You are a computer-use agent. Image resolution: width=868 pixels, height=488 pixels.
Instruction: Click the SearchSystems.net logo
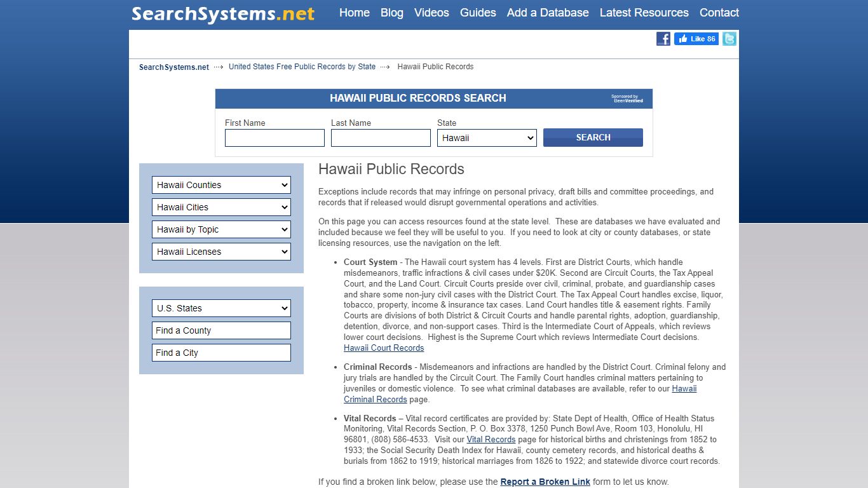click(x=223, y=13)
